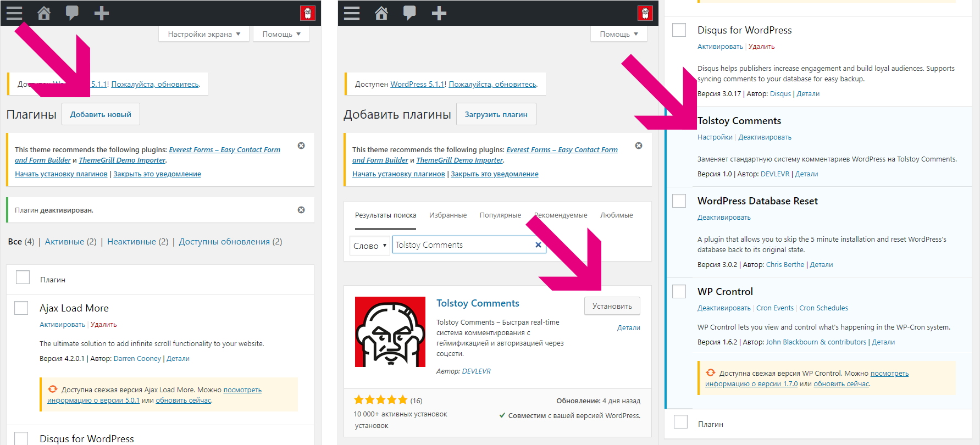Viewport: 980px width, 445px height.
Task: Filter plugins by 'Активные (2)'
Action: (71, 242)
